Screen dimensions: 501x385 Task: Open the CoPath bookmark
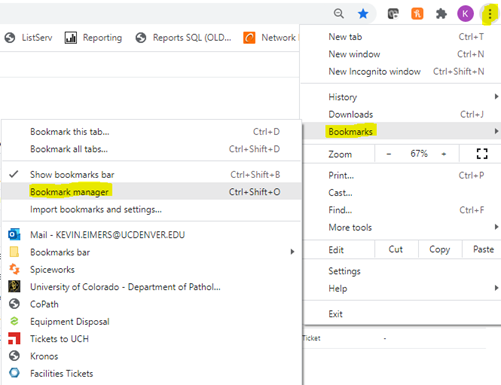point(152,304)
